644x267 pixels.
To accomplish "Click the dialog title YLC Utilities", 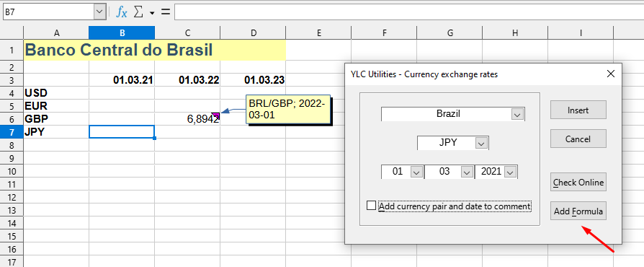I will click(x=424, y=74).
